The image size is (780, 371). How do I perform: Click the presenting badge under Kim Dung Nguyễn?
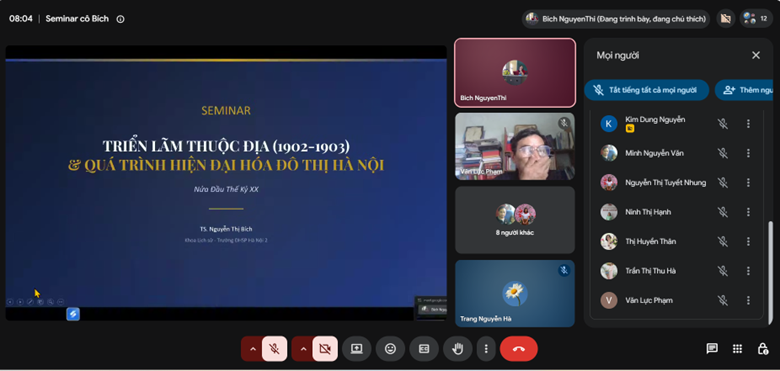tap(630, 128)
